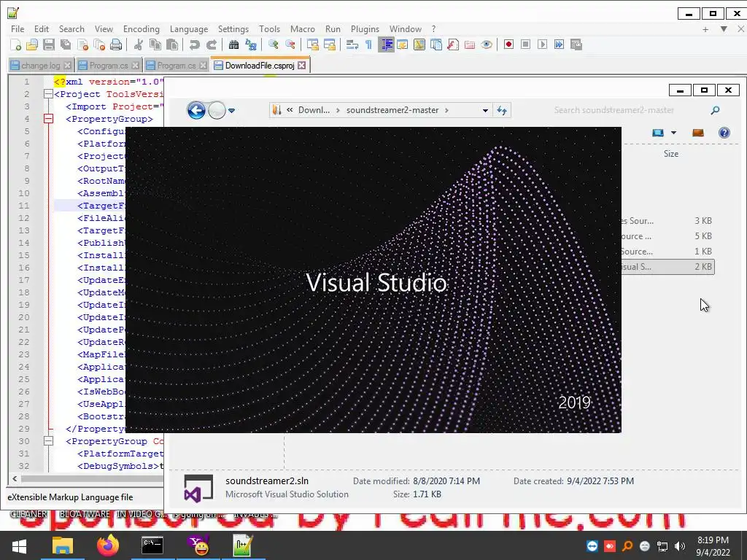Click the Paste toolbar icon
The image size is (747, 560).
coord(172,44)
